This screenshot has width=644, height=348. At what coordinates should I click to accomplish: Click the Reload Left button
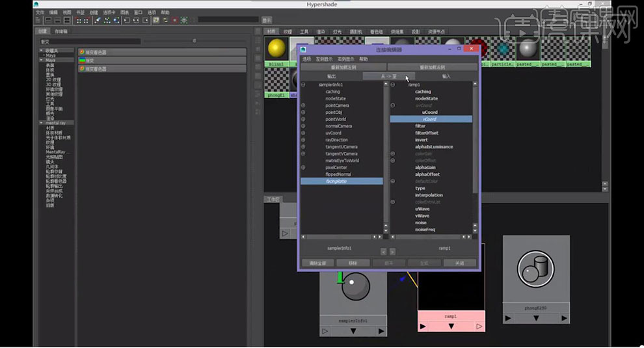(343, 67)
